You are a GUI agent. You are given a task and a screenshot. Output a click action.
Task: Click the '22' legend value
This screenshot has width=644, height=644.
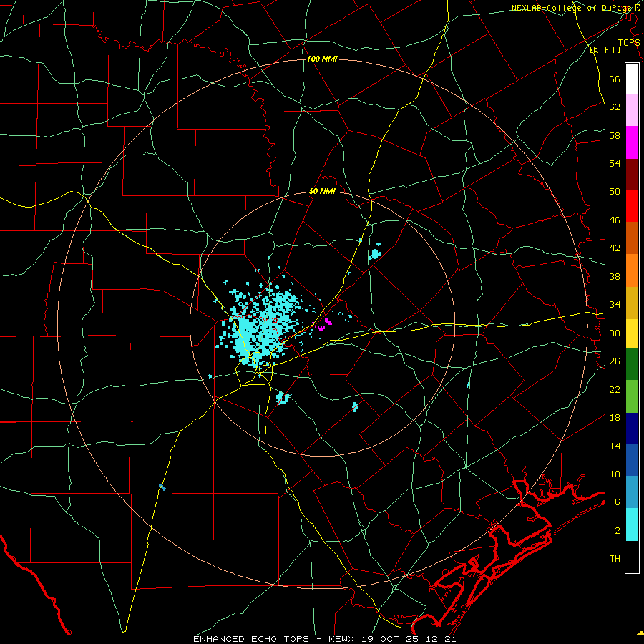point(615,389)
